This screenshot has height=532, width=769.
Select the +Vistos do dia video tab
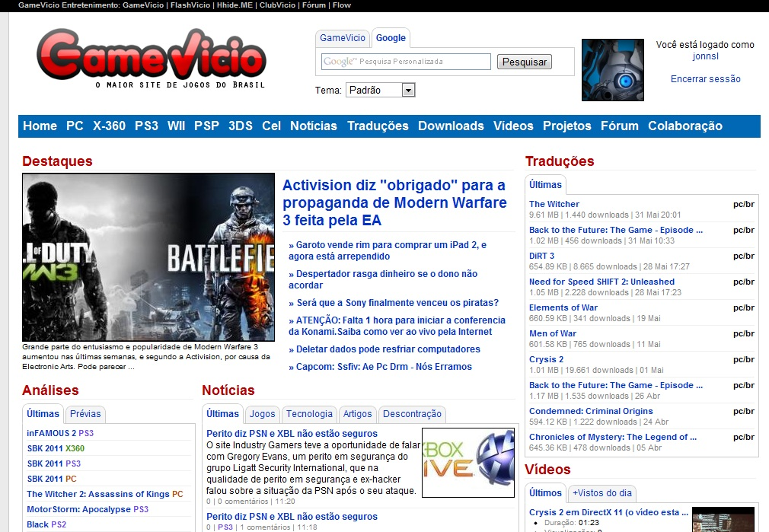coord(602,492)
